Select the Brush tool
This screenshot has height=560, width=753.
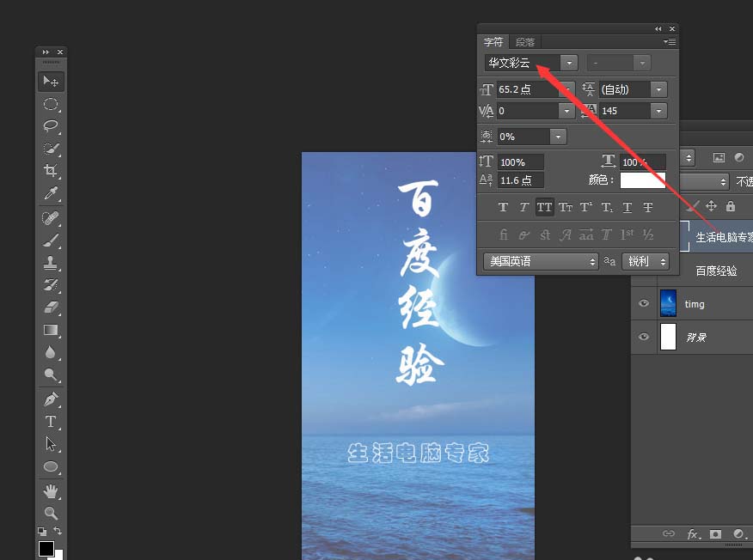51,240
